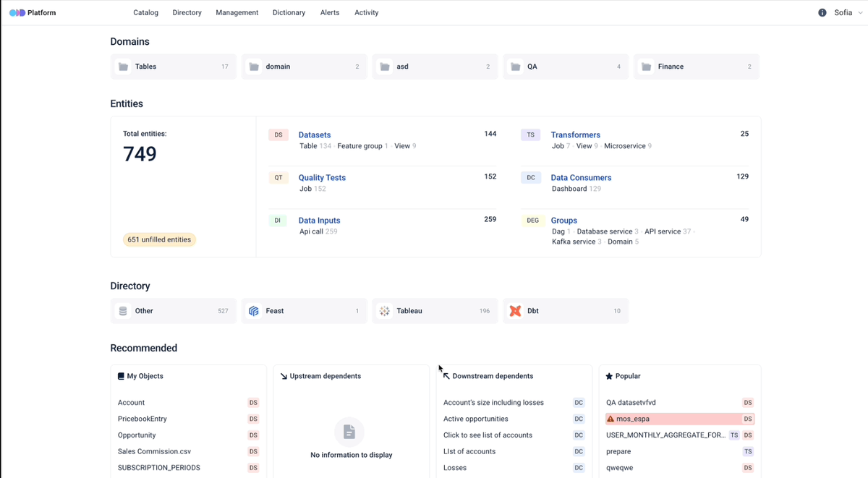Filter Data Consumers by Dashboard 129

click(576, 189)
